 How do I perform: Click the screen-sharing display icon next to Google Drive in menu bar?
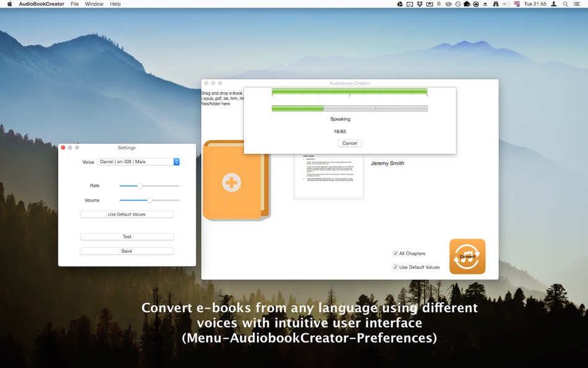click(x=410, y=4)
